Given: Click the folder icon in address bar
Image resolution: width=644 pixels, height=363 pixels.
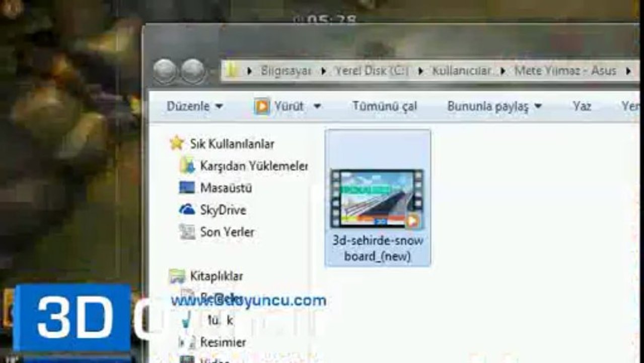Looking at the screenshot, I should tap(232, 71).
